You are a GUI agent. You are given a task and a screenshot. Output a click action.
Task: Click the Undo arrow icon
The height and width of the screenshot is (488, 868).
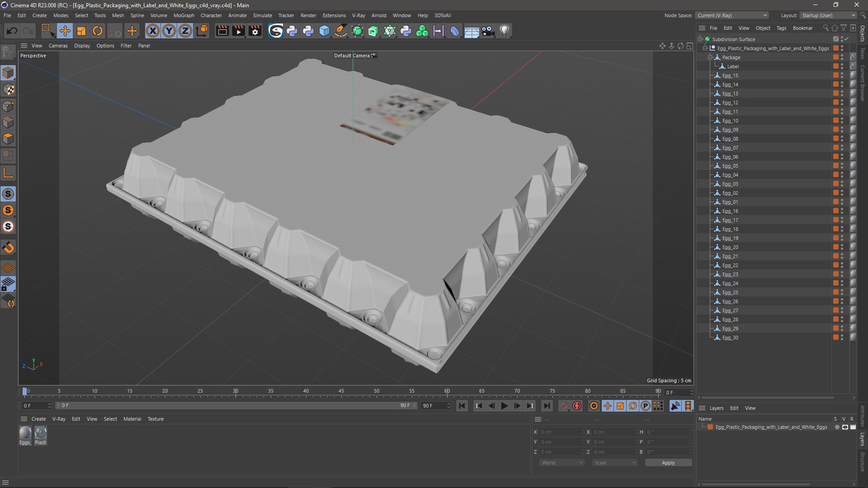pyautogui.click(x=12, y=31)
